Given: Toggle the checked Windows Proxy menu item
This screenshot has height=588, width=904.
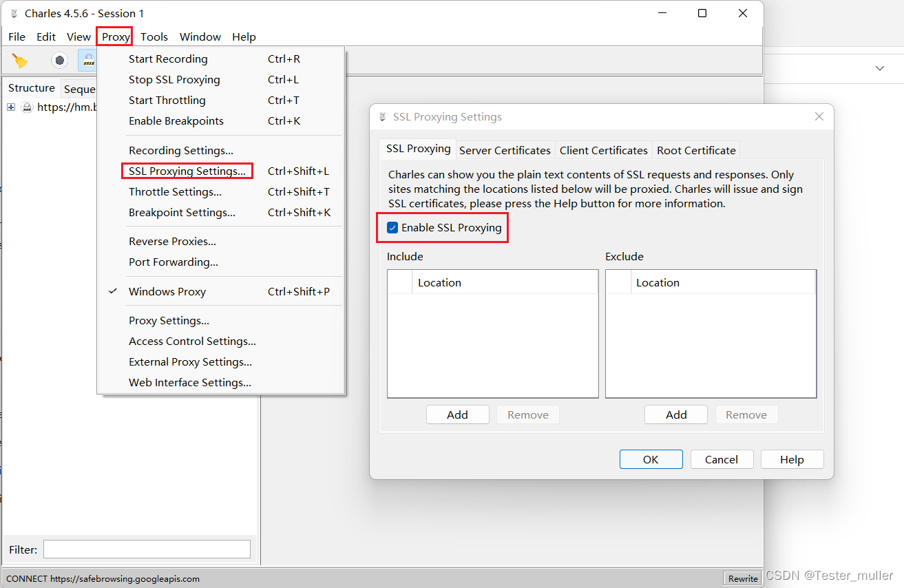Looking at the screenshot, I should (x=220, y=292).
